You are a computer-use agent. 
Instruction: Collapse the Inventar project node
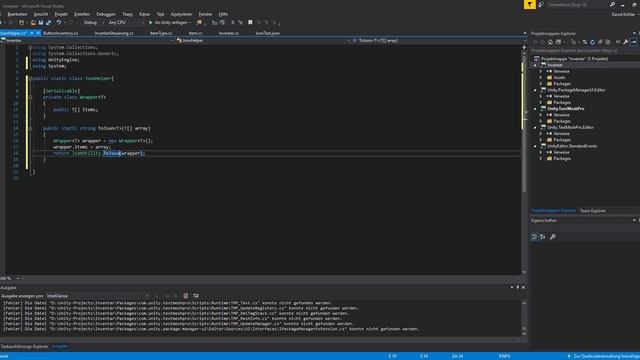click(x=535, y=65)
